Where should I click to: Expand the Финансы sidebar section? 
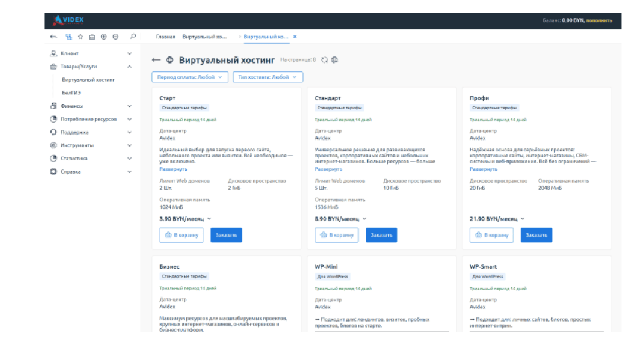[x=129, y=106]
